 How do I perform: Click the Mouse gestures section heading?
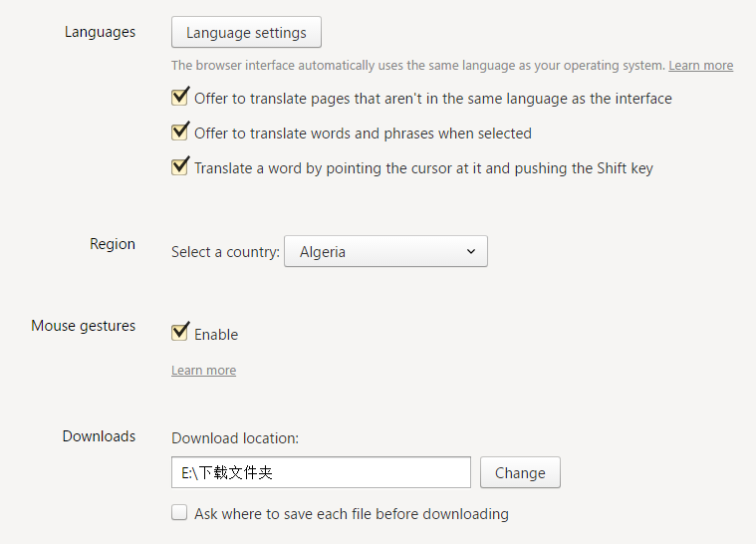point(83,326)
